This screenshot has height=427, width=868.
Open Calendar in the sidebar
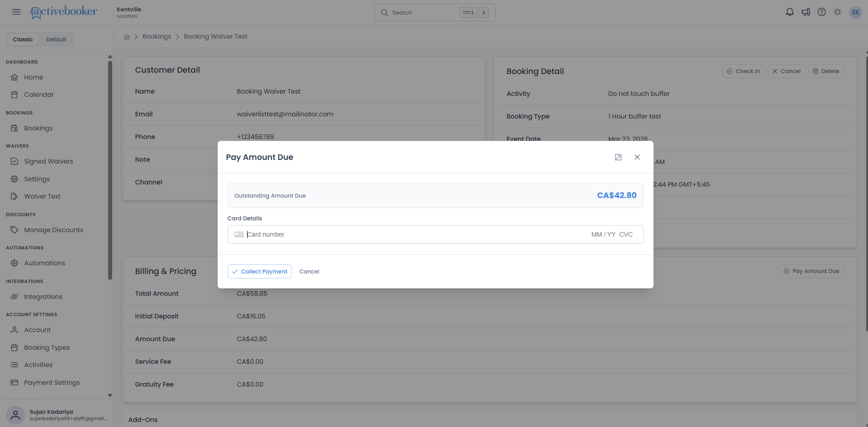[x=39, y=94]
